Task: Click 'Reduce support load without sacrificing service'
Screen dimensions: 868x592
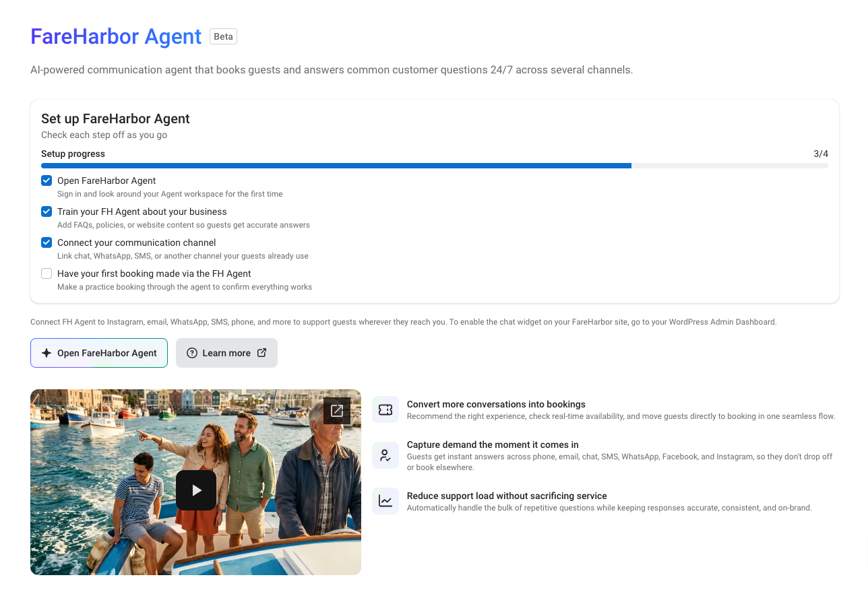Action: [507, 496]
